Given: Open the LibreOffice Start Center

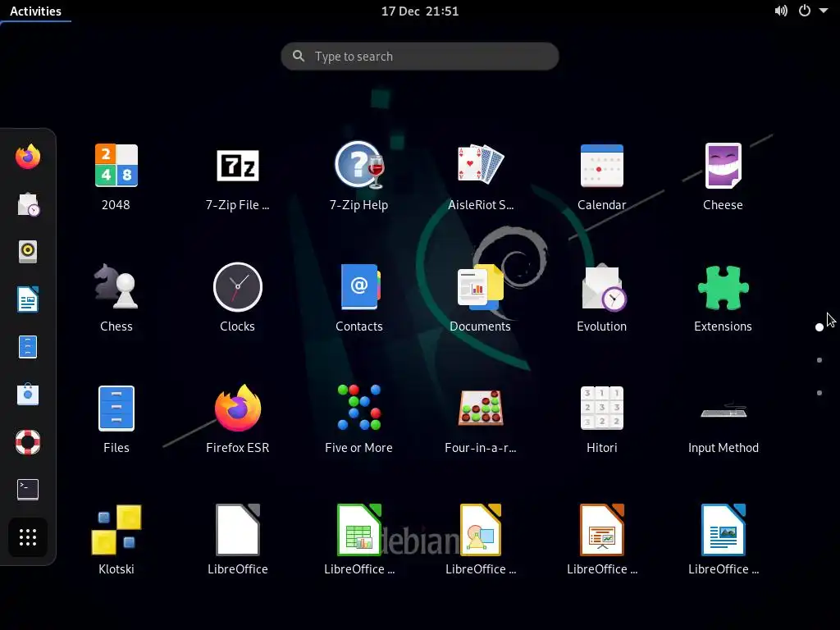Looking at the screenshot, I should (x=237, y=529).
